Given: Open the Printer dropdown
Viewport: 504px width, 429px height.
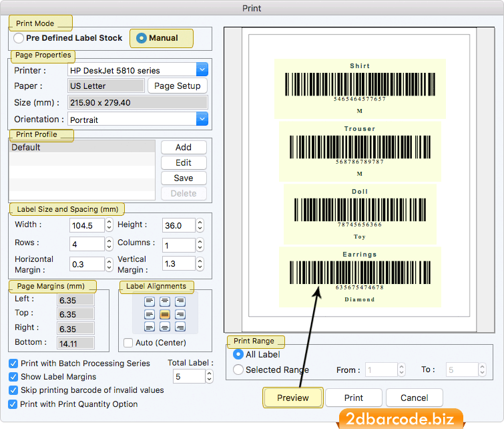Looking at the screenshot, I should 202,69.
